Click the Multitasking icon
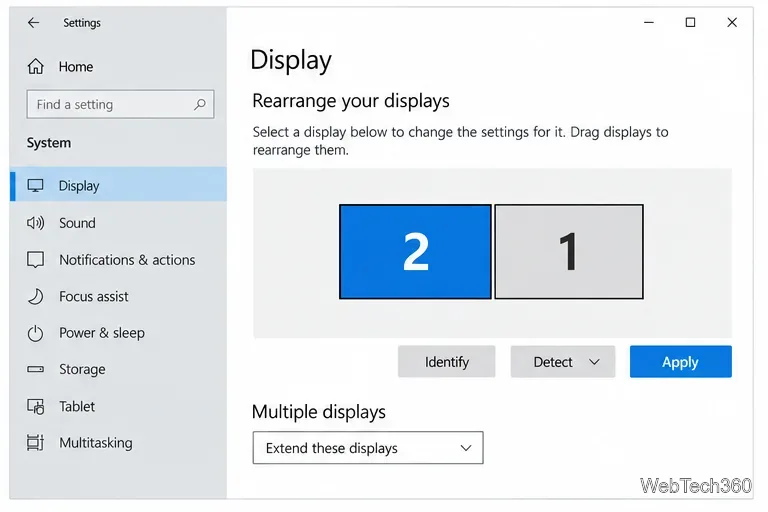768x512 pixels. pos(35,442)
